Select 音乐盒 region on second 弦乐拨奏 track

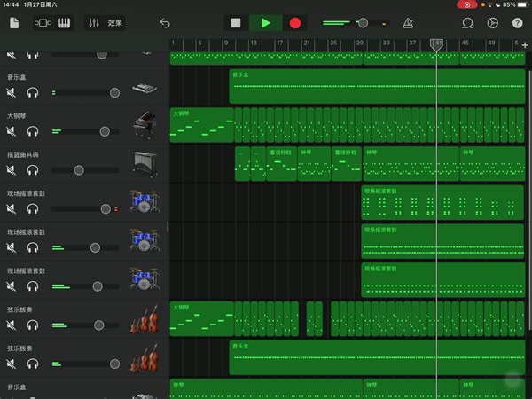point(377,357)
